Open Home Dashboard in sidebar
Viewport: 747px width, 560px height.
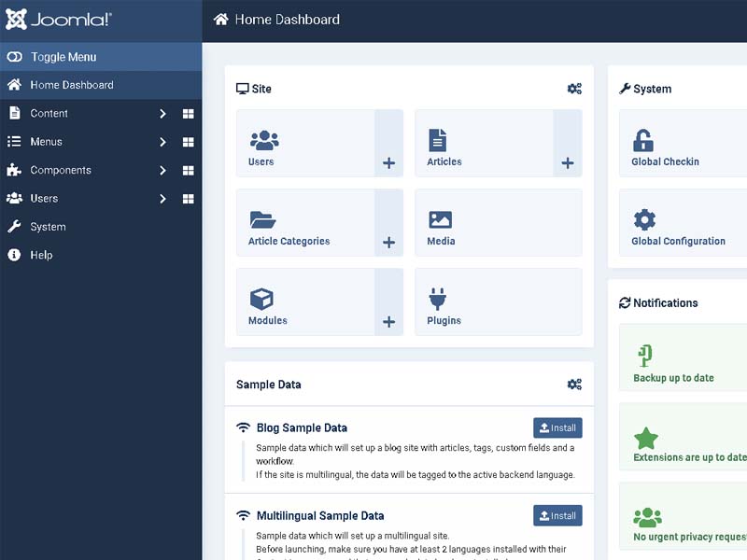[x=101, y=85]
